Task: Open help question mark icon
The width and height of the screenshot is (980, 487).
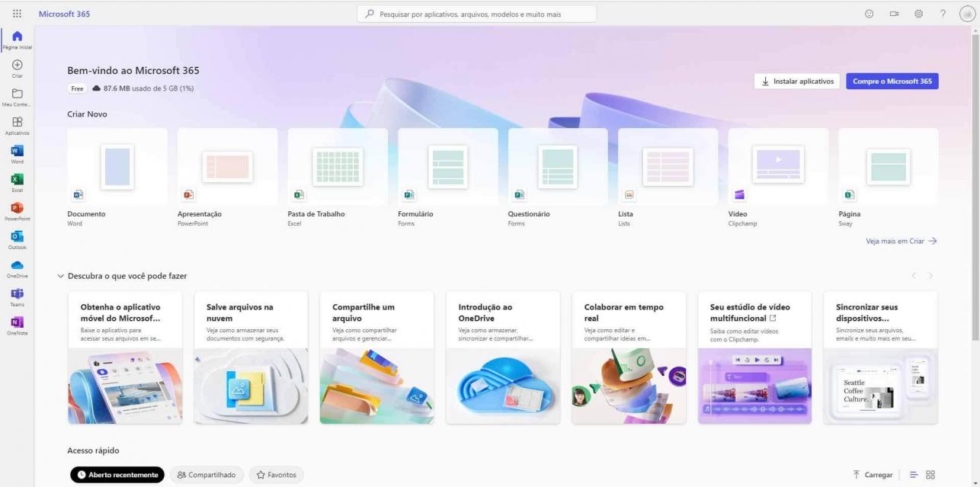Action: (943, 13)
